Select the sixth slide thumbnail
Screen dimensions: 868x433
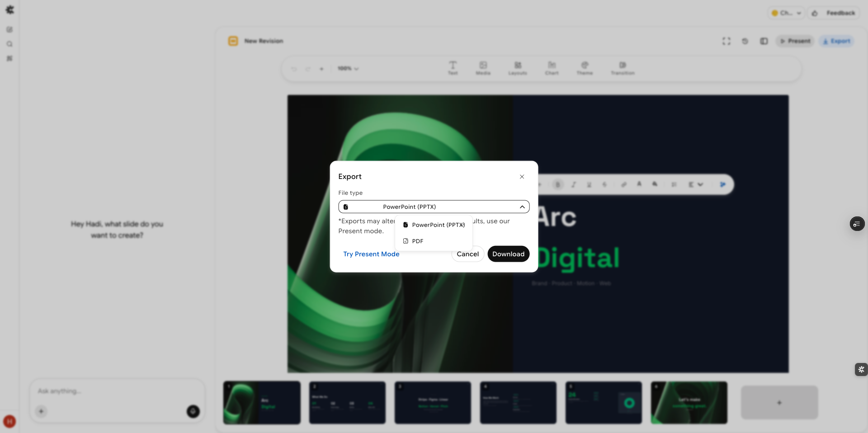[x=689, y=403]
